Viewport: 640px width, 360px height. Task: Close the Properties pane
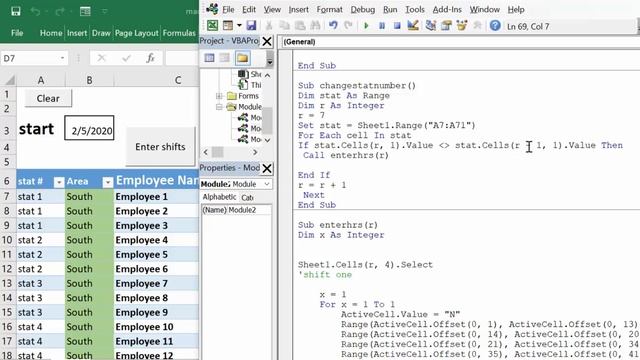coord(267,168)
